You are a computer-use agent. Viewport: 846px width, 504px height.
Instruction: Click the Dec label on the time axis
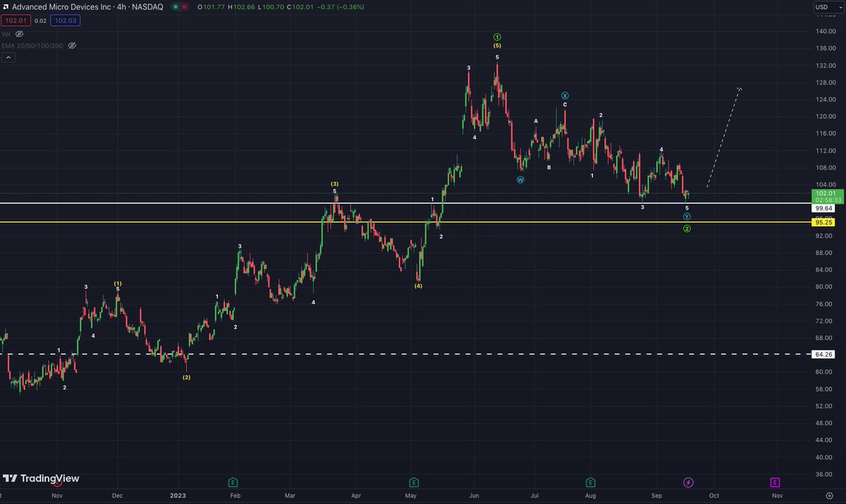(117, 496)
